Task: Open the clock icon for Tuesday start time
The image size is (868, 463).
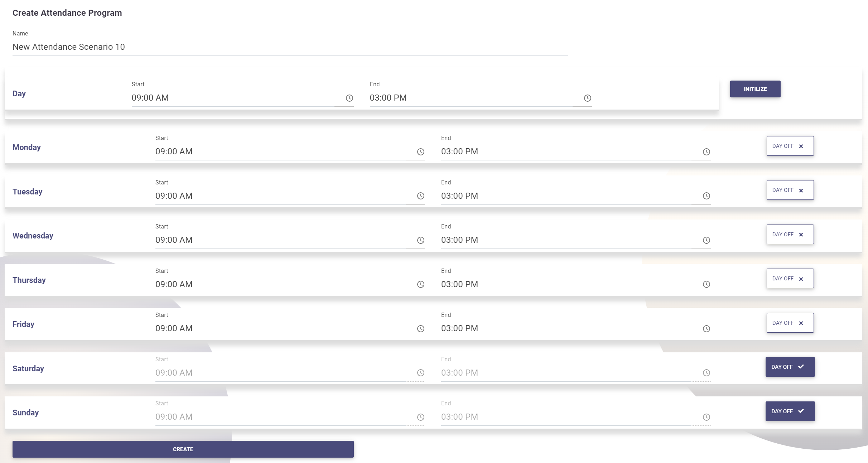Action: 420,196
